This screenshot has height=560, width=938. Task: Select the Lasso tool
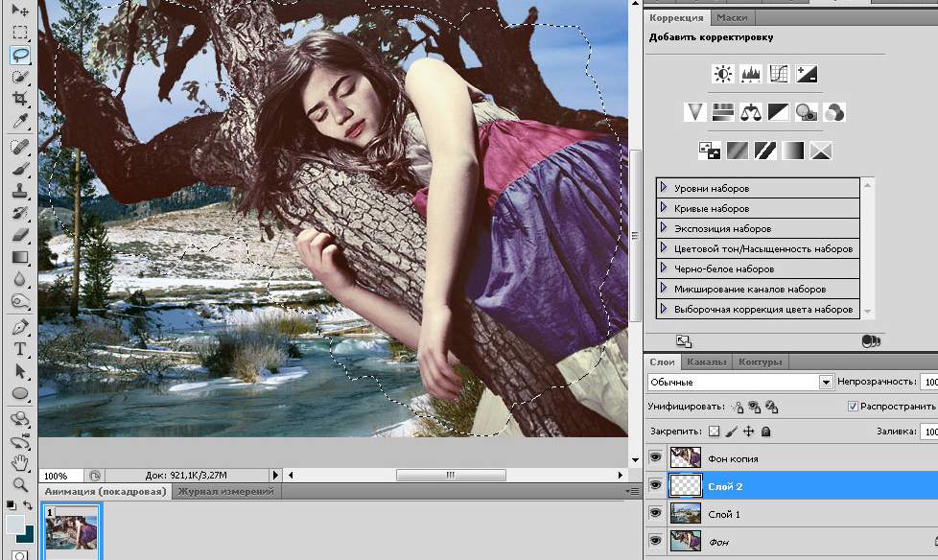coord(20,55)
